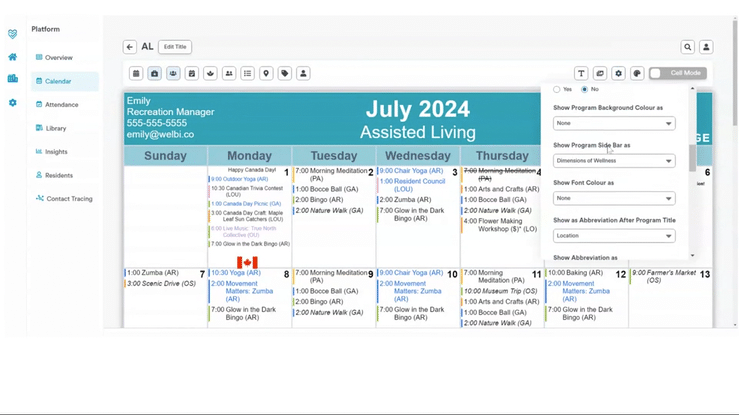Click the location pin toolbar icon
The image size is (739, 415).
[266, 73]
